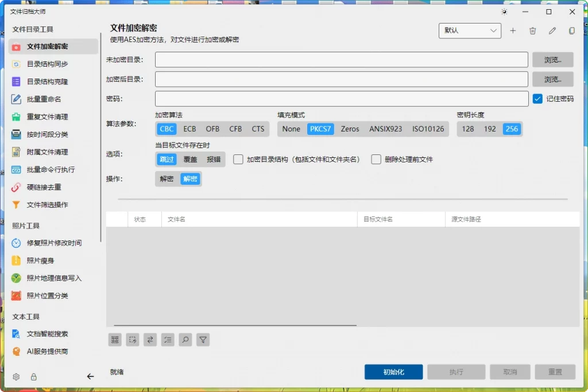Open the settings gear at bottom left
Viewport: 588px width, 392px height.
click(x=16, y=377)
